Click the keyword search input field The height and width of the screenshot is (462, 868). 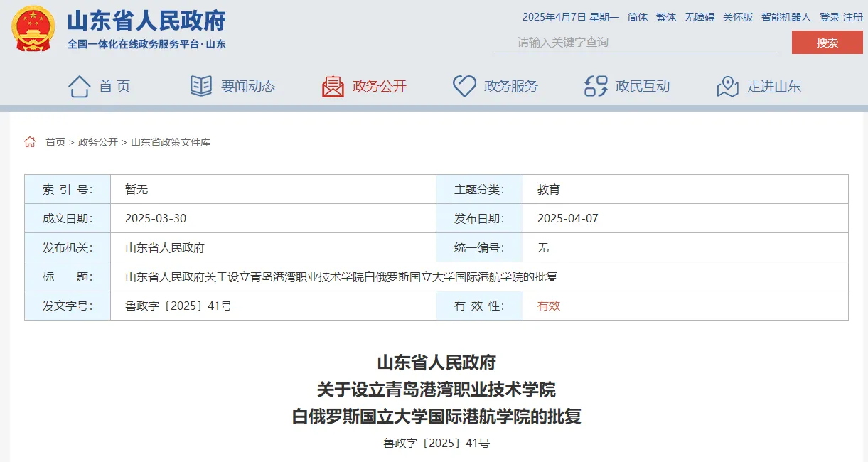[634, 43]
